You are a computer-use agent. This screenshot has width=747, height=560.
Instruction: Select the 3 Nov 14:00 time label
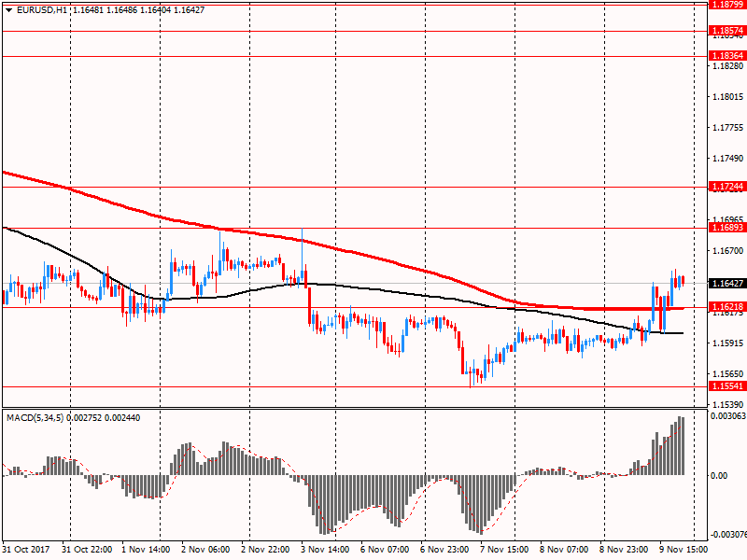click(325, 550)
